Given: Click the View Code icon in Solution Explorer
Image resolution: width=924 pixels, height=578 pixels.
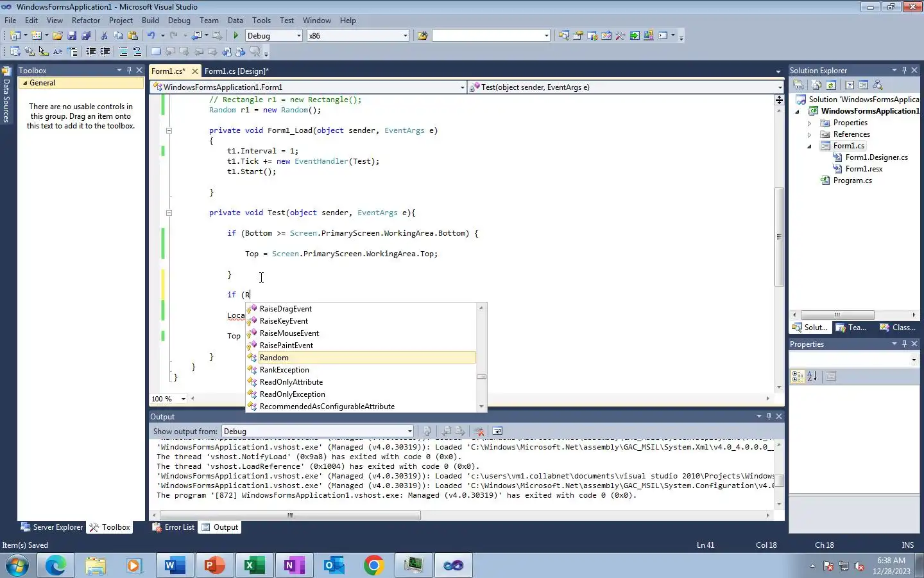Looking at the screenshot, I should (850, 85).
